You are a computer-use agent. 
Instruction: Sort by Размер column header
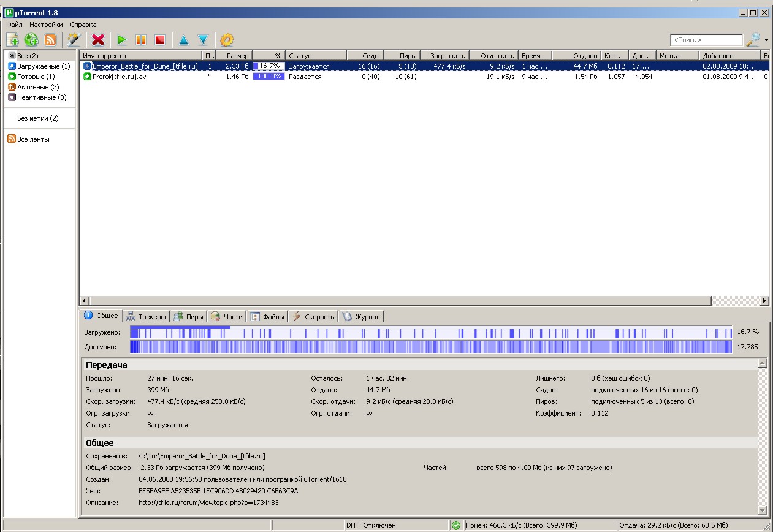234,56
